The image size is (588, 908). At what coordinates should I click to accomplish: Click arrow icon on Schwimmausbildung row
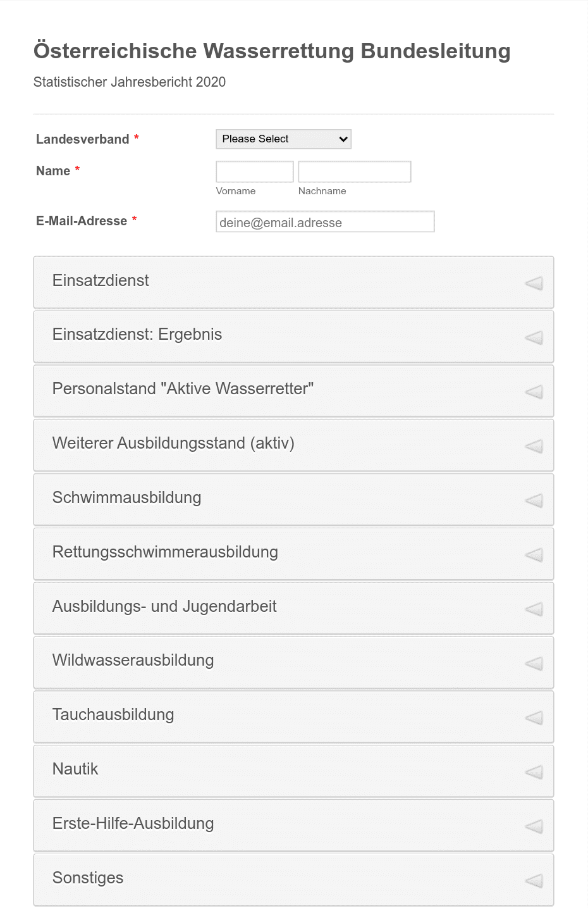click(534, 501)
